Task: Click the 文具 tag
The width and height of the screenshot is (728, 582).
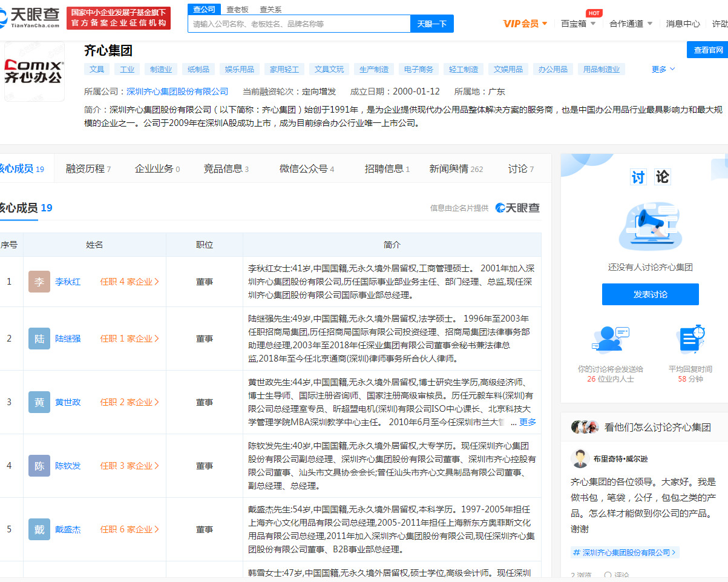Action: pos(97,69)
